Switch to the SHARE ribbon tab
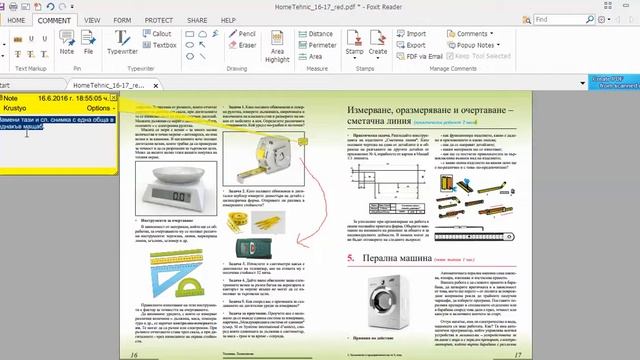This screenshot has width=640, height=360. [197, 20]
